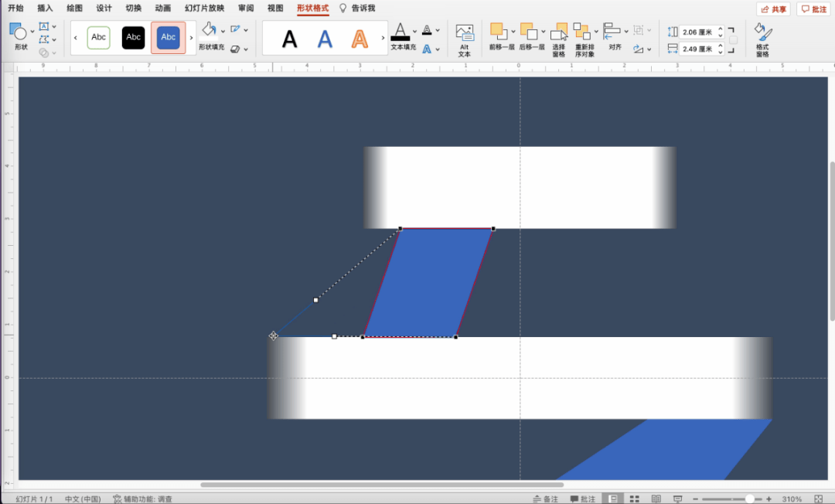Click the 前移一层 bring forward icon
Screen dimensions: 835x504
click(x=499, y=32)
